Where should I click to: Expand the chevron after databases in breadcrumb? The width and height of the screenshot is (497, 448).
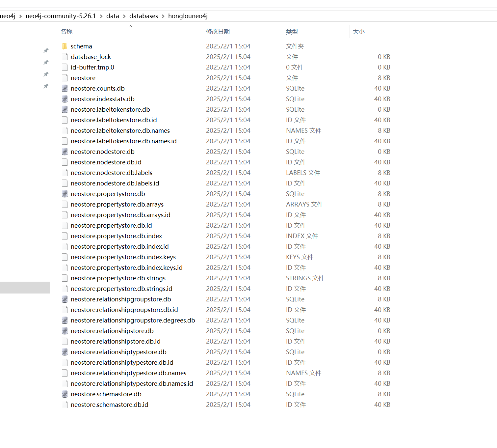click(x=163, y=16)
